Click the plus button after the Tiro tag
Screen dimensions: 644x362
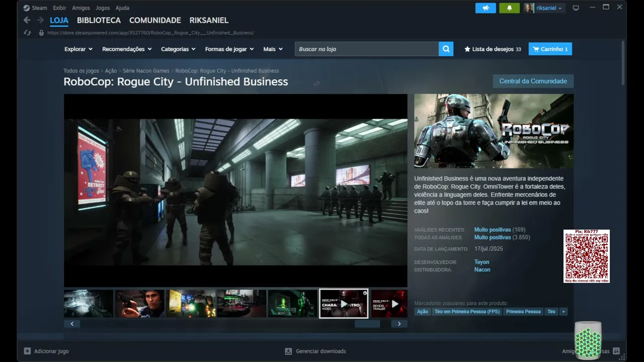tap(563, 312)
